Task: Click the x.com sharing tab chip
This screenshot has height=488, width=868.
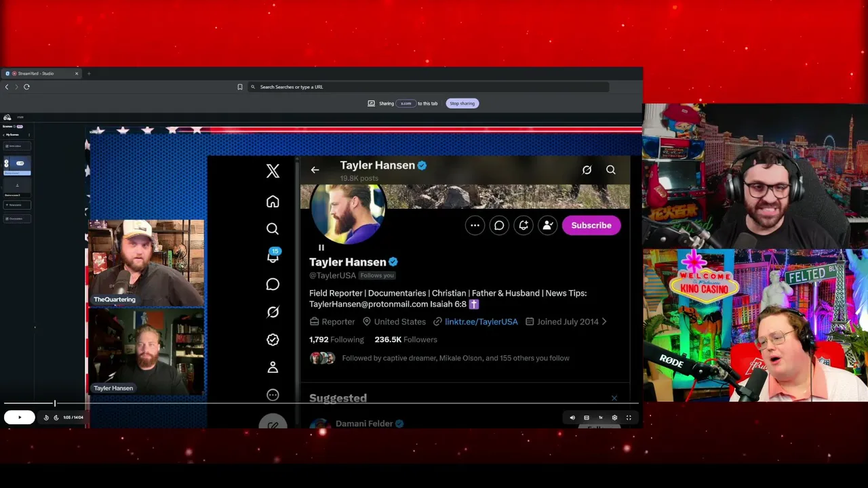Action: (x=406, y=104)
